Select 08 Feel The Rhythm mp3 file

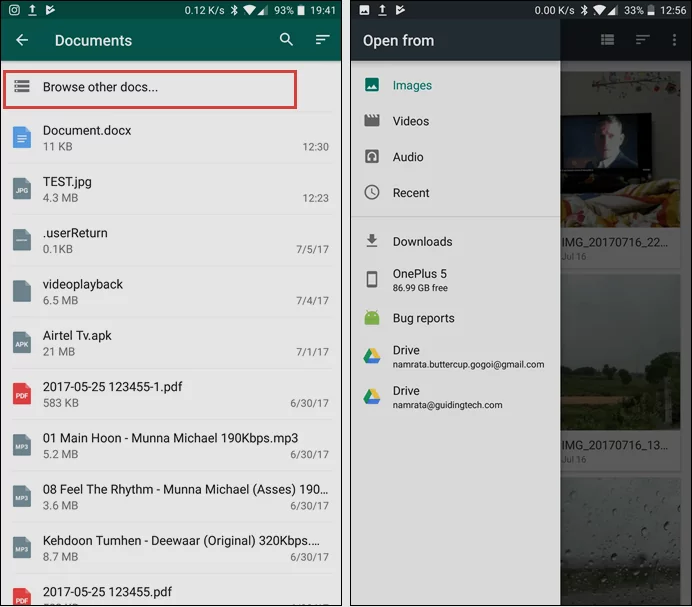(171, 497)
